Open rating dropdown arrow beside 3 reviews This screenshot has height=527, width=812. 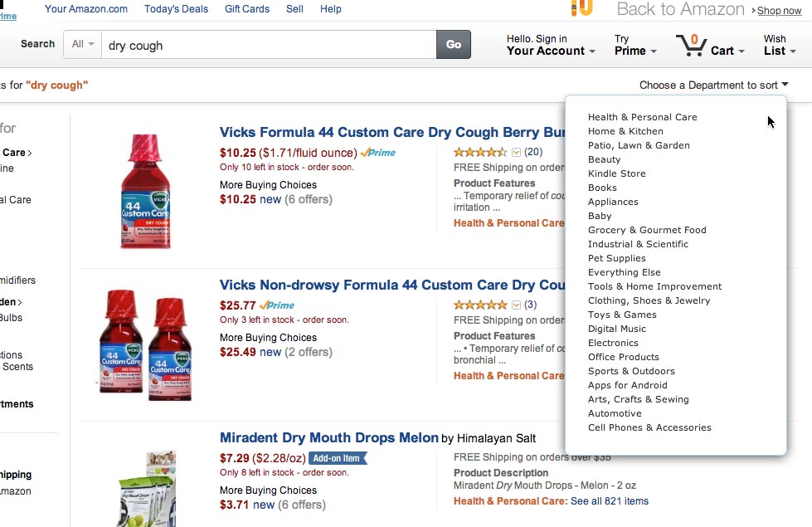[516, 305]
